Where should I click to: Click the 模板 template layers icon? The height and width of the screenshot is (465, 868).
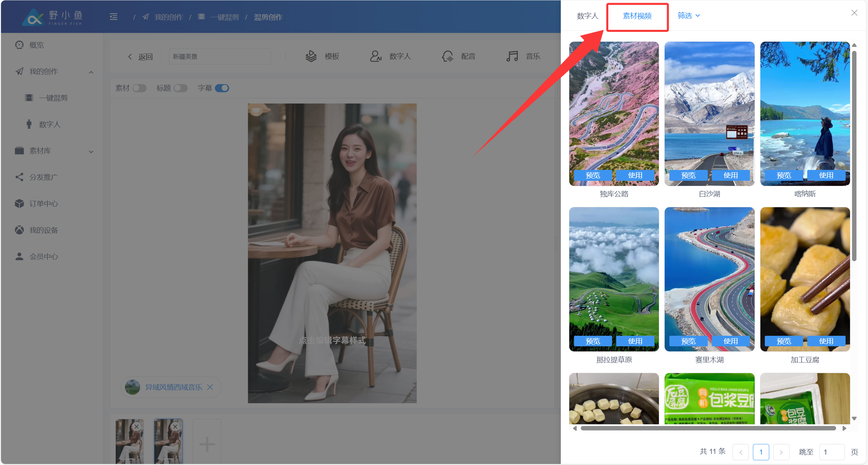311,56
